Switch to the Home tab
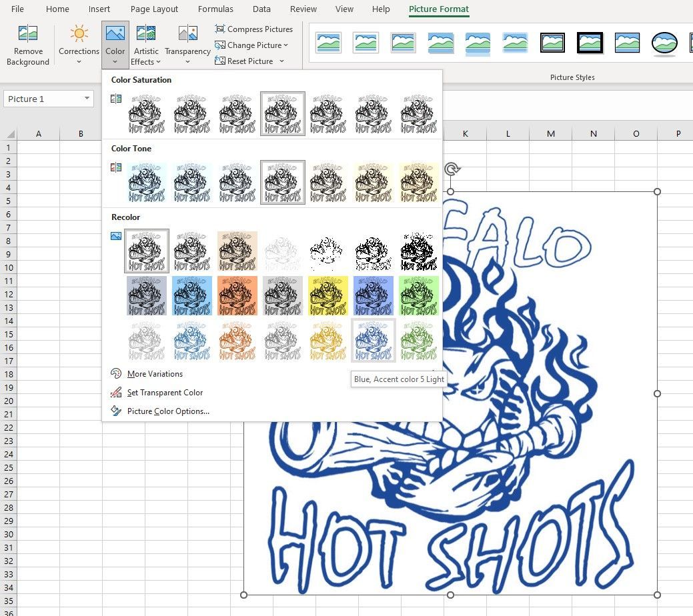This screenshot has height=616, width=693. [57, 9]
